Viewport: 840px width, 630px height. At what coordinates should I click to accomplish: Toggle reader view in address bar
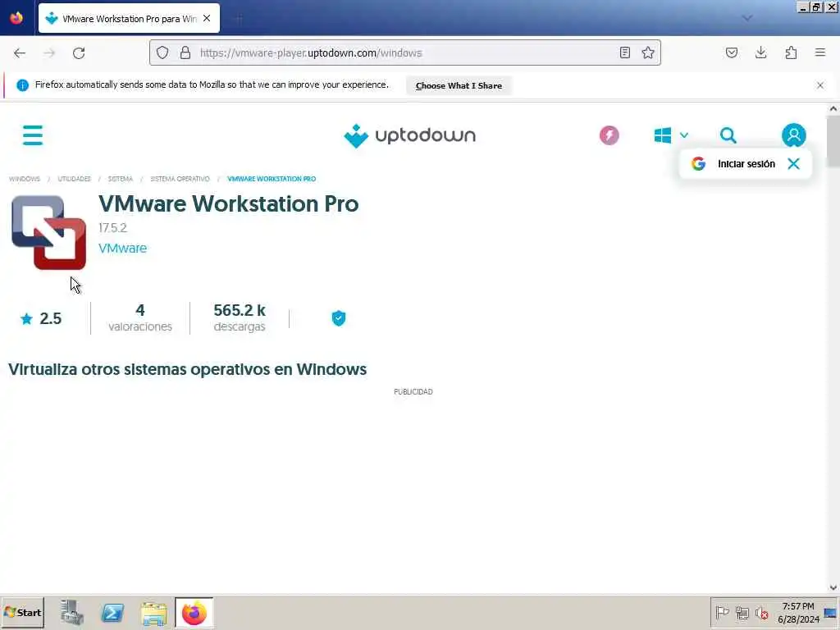[624, 52]
